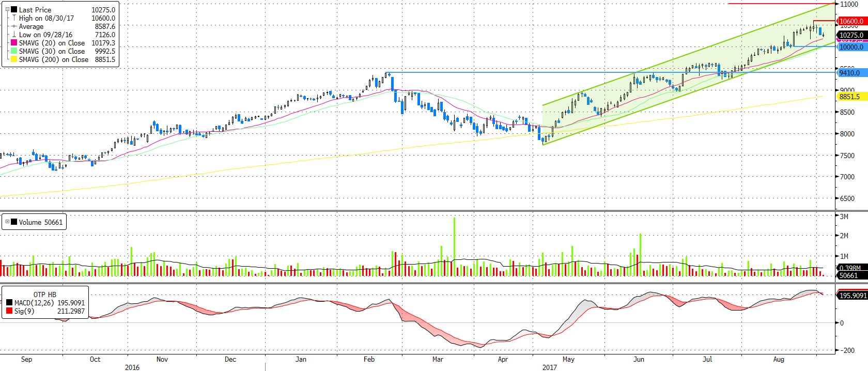Collapse the Last Price legend tree
The height and width of the screenshot is (371, 868).
coord(7,9)
